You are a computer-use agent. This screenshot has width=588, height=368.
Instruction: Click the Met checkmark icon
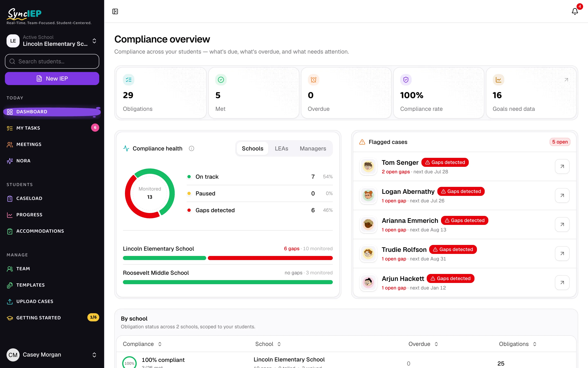(x=221, y=80)
